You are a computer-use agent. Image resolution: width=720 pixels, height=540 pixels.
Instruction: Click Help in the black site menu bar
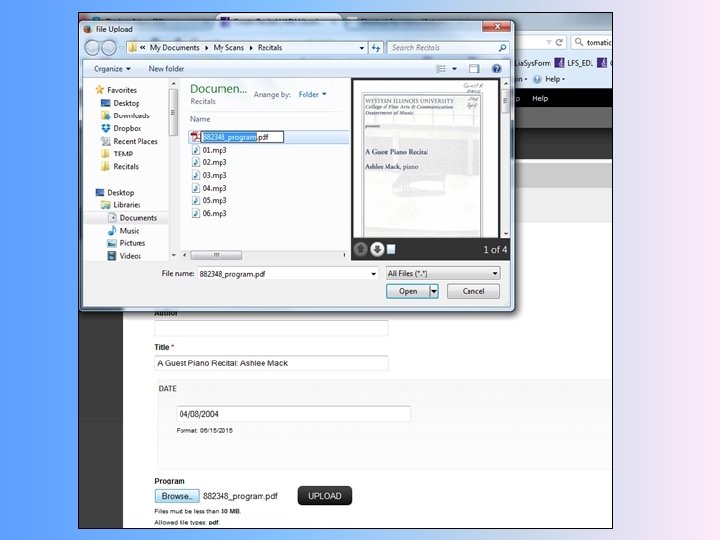pyautogui.click(x=540, y=98)
